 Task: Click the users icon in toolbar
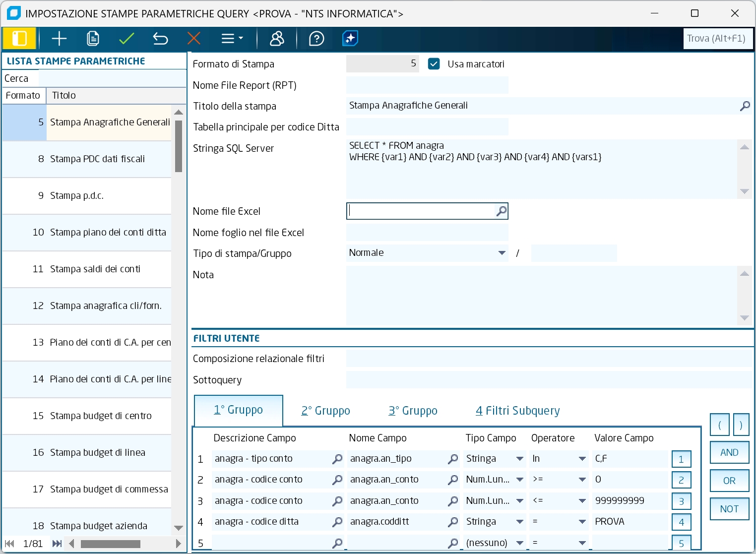tap(277, 39)
